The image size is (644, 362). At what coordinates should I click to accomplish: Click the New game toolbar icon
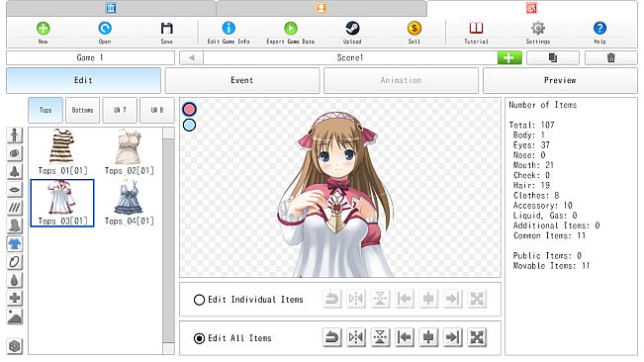[43, 29]
